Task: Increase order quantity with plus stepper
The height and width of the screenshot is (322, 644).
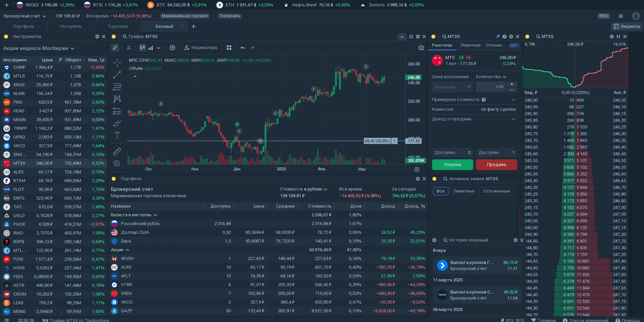Action: click(x=512, y=84)
